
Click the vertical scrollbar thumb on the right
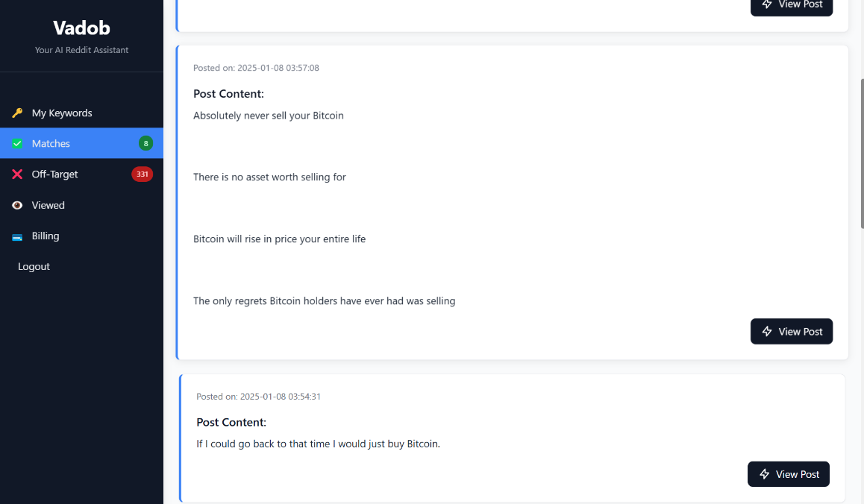(862, 153)
